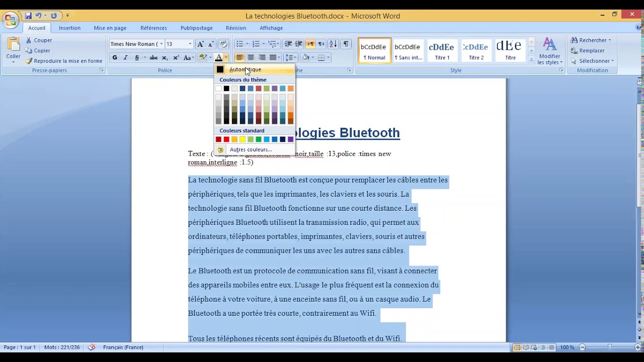
Task: Set right-to-left text direction
Action: pos(321,44)
